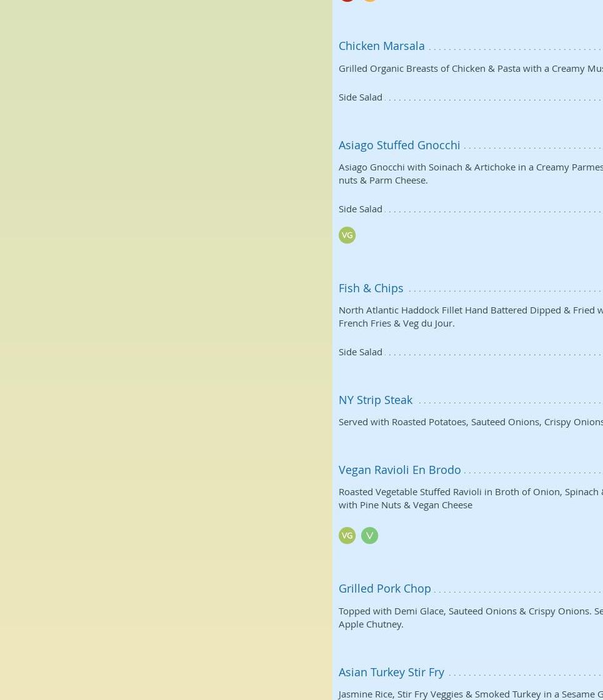This screenshot has height=700, width=603.
Task: Open the Fish & Chips item
Action: pyautogui.click(x=371, y=288)
